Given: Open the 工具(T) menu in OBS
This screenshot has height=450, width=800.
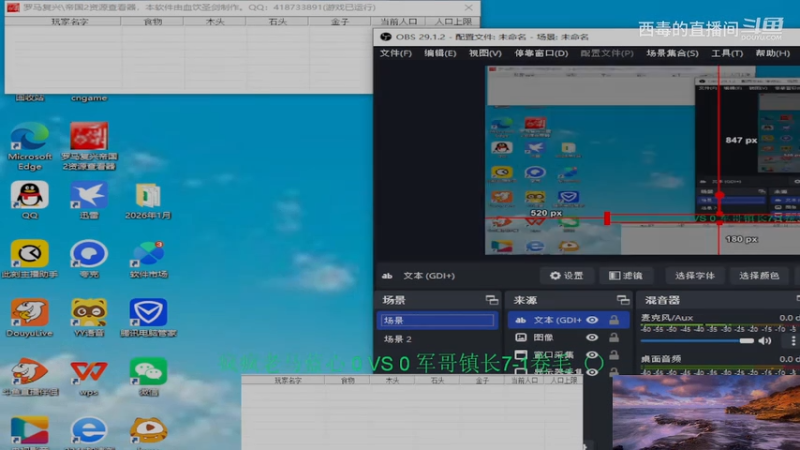Looking at the screenshot, I should coord(727,53).
